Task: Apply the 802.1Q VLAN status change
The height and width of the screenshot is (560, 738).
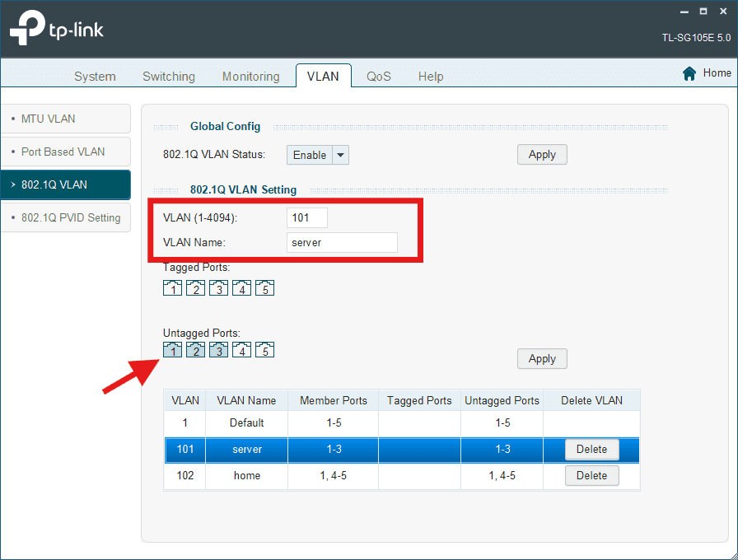Action: 541,154
